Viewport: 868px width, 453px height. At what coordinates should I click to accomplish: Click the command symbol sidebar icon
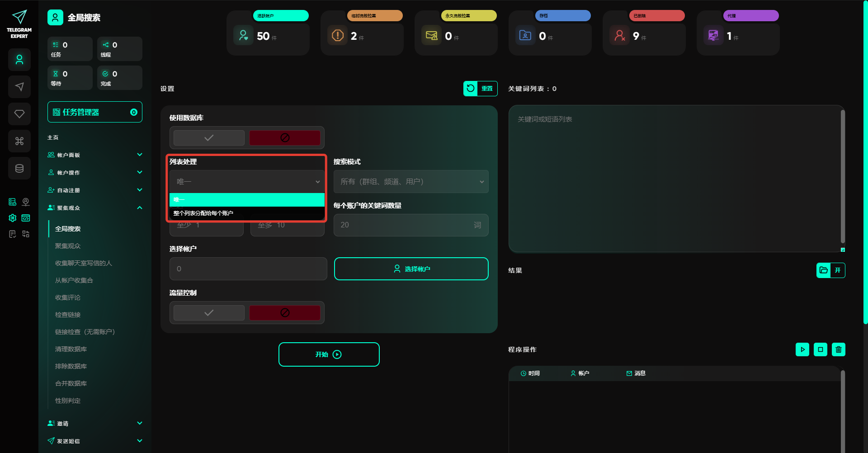point(19,141)
